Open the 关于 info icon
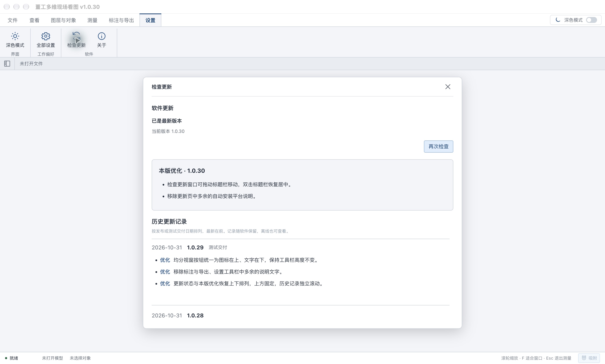The width and height of the screenshot is (605, 364). pos(102,36)
